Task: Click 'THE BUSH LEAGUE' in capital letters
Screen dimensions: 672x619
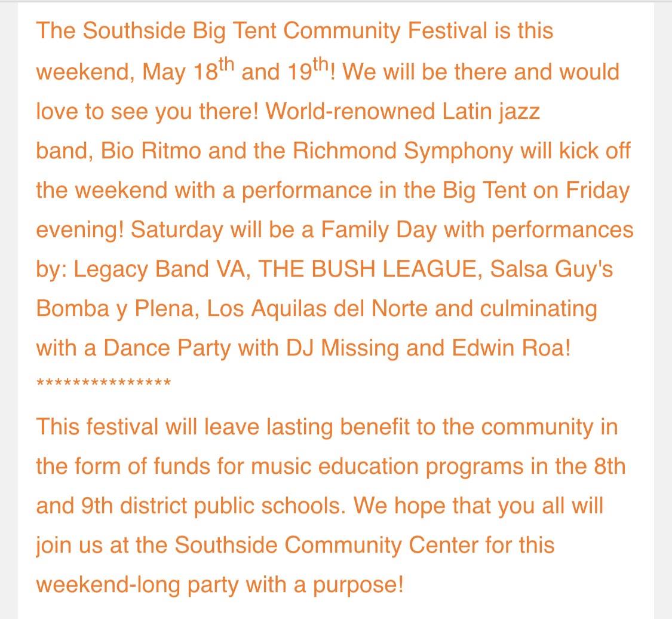Action: tap(367, 269)
